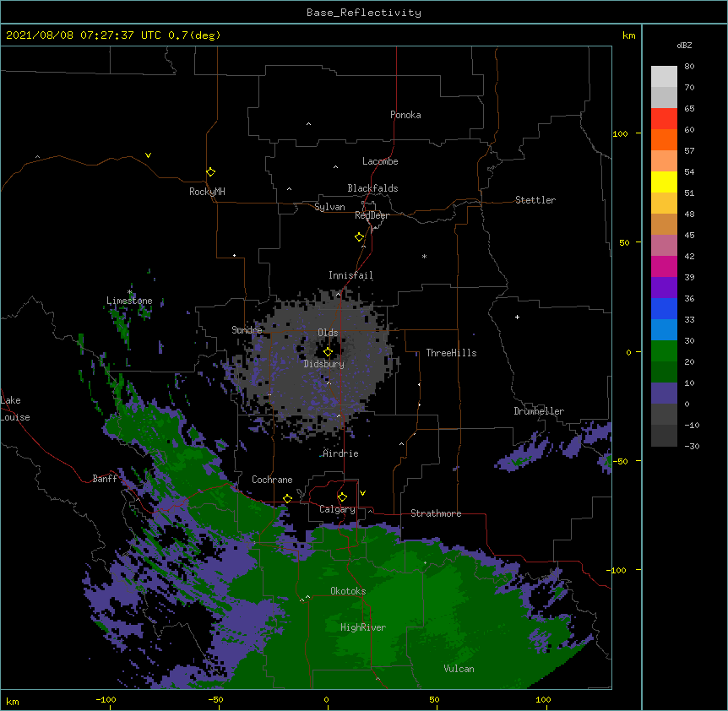Click the RedDeer label

coord(372,215)
